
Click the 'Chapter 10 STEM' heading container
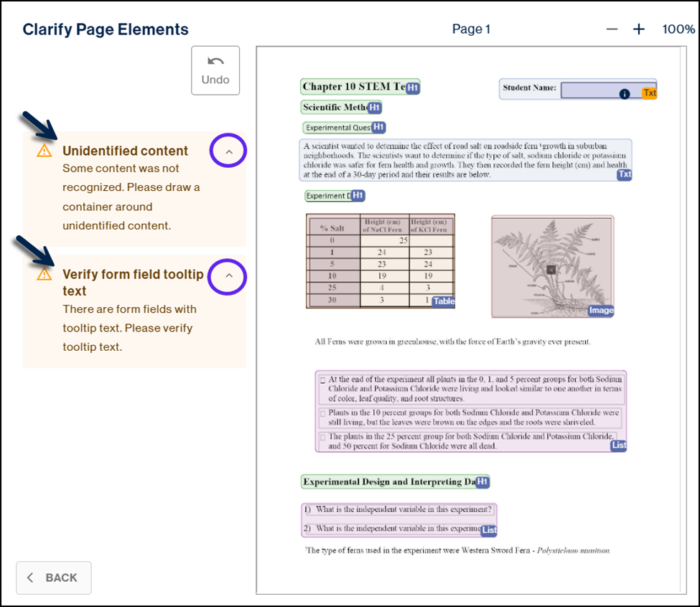tap(360, 87)
